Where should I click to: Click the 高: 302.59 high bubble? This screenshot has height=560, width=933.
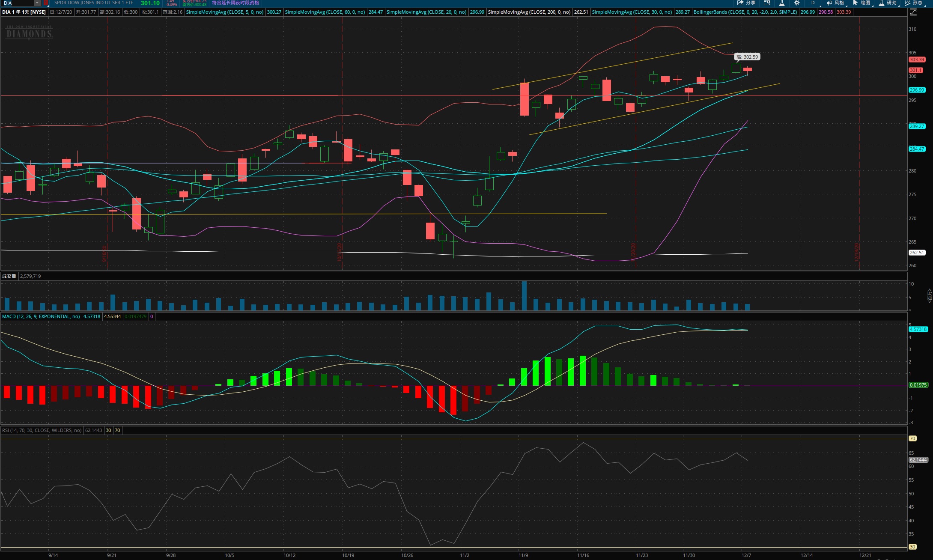click(747, 57)
